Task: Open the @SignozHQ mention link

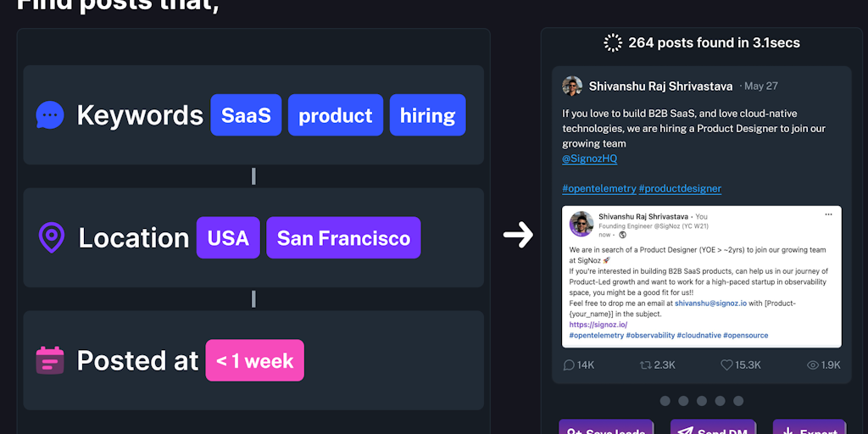Action: pos(589,159)
